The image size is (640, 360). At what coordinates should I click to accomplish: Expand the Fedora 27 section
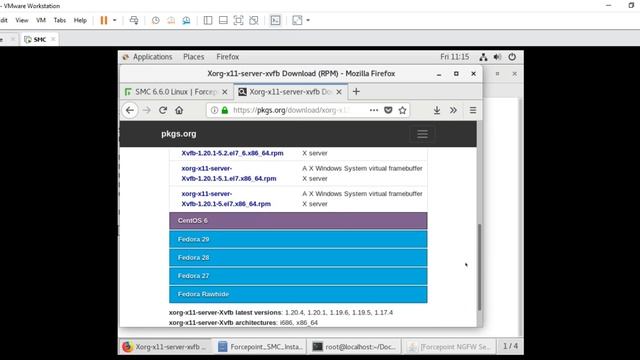[298, 276]
